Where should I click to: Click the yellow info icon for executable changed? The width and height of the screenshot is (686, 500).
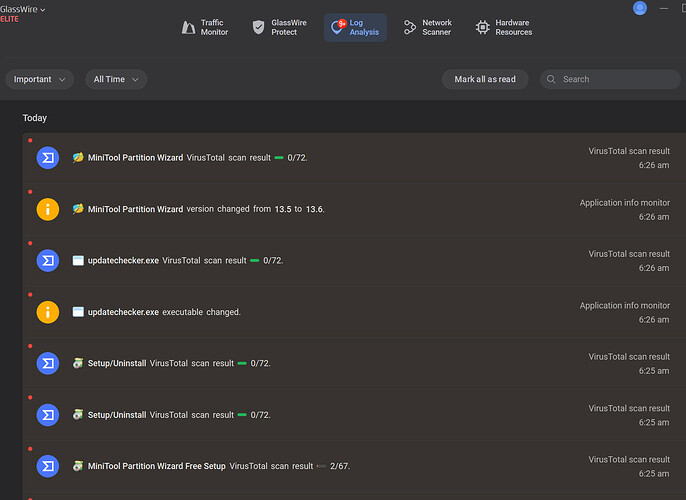point(47,312)
